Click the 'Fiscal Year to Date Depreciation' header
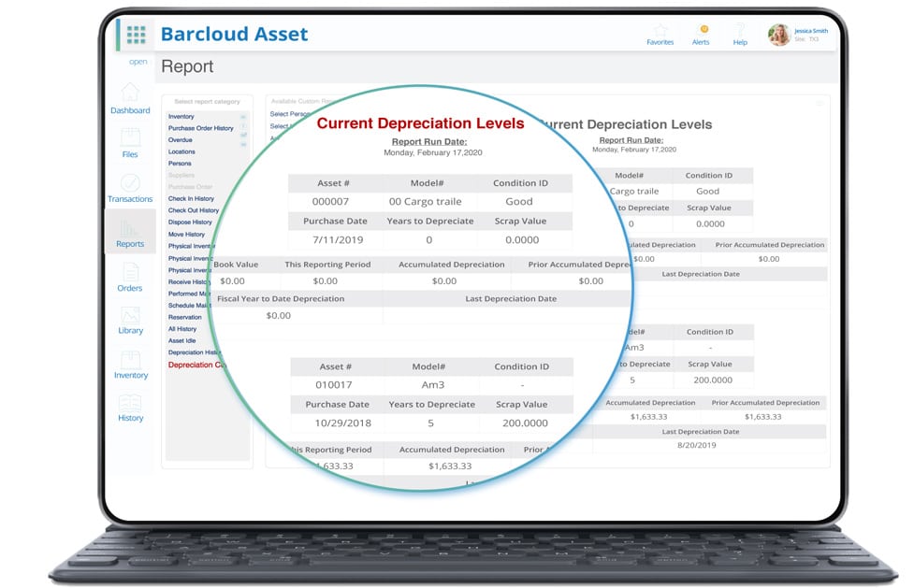This screenshot has width=914, height=588. click(281, 299)
